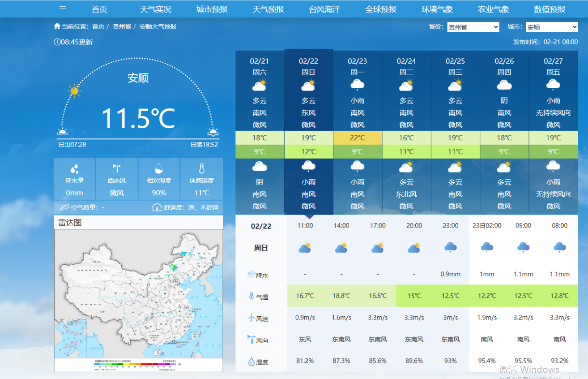Click the 贵州省 breadcrumb link
The image size is (588, 379).
point(122,26)
